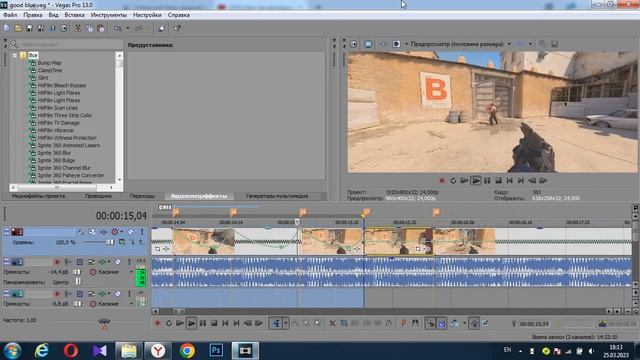Open the Инструменты menu

pos(109,15)
